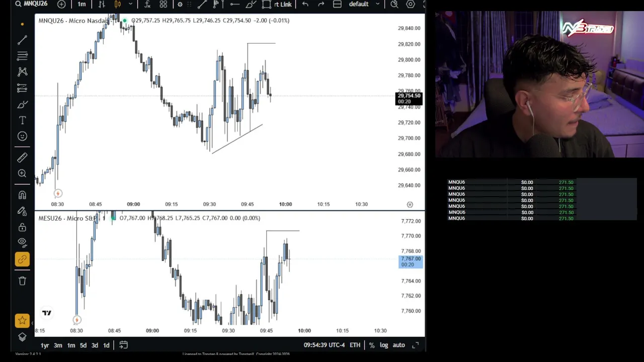The image size is (644, 362).
Task: Undo the last chart action
Action: 305,4
